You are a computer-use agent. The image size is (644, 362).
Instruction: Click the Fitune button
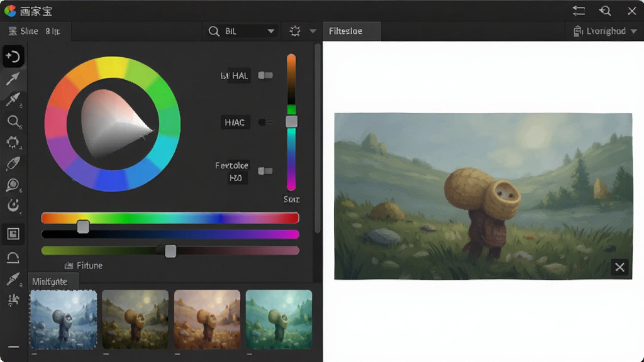tap(84, 266)
